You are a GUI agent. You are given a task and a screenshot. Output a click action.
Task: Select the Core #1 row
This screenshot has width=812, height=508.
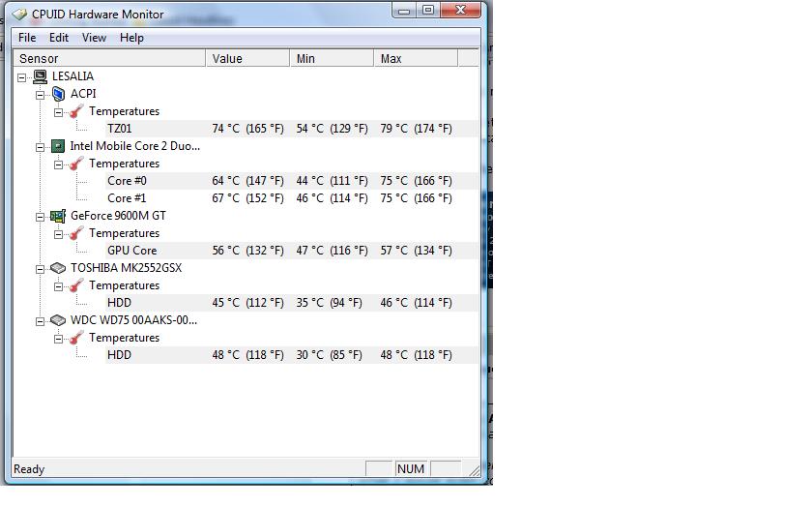[292, 198]
